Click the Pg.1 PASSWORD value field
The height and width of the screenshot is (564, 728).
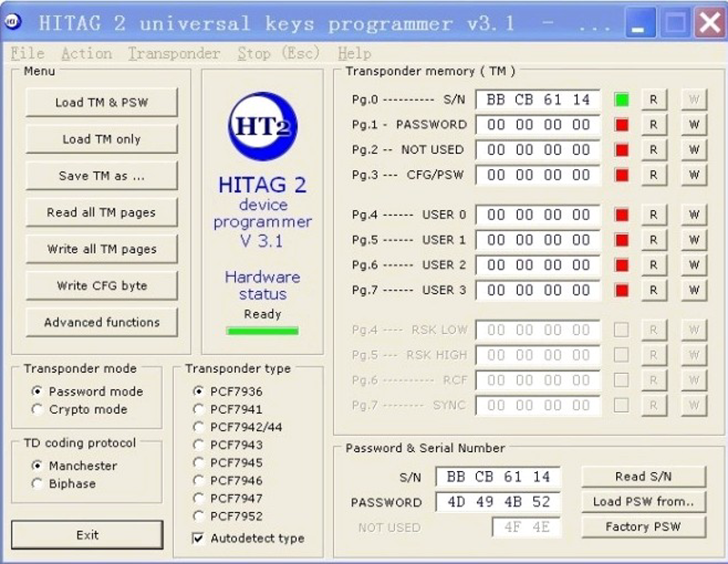pos(538,125)
